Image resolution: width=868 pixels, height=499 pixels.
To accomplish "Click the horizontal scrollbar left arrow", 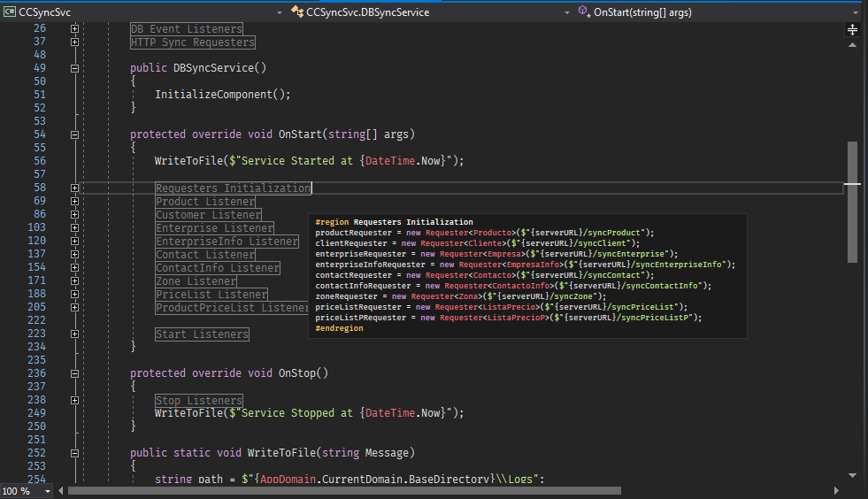I will 60,491.
